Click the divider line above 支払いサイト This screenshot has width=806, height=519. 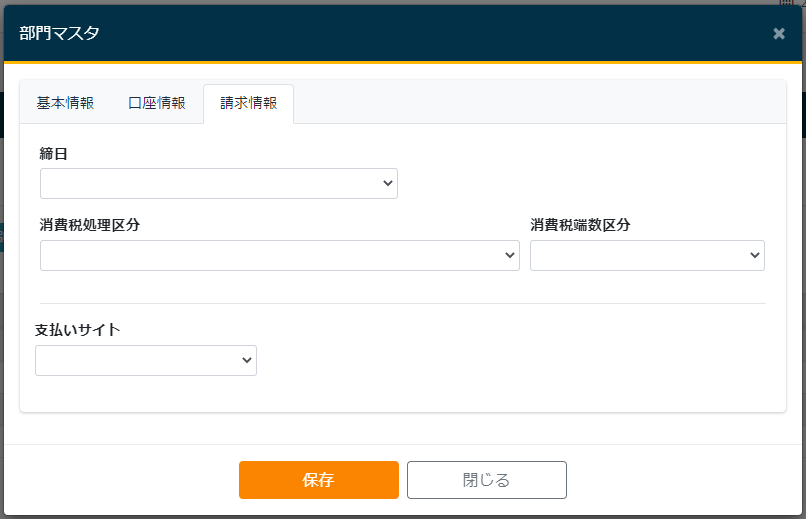pyautogui.click(x=402, y=303)
